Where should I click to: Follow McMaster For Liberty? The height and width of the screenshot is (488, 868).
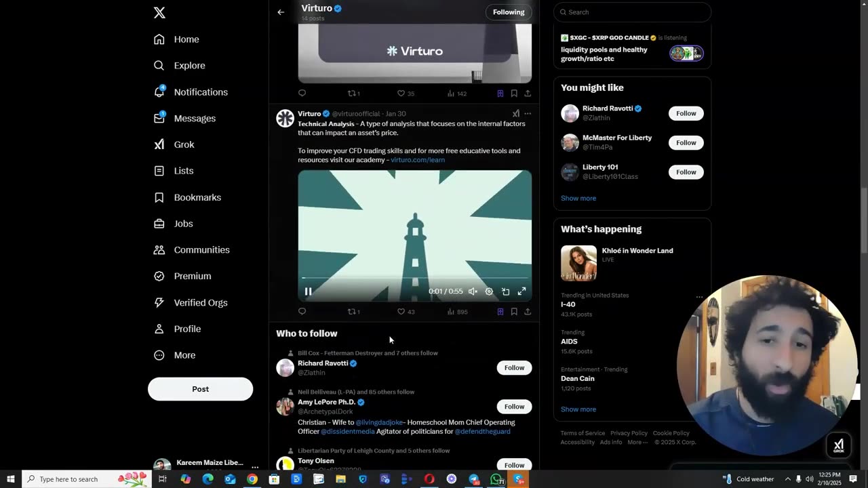tap(686, 143)
